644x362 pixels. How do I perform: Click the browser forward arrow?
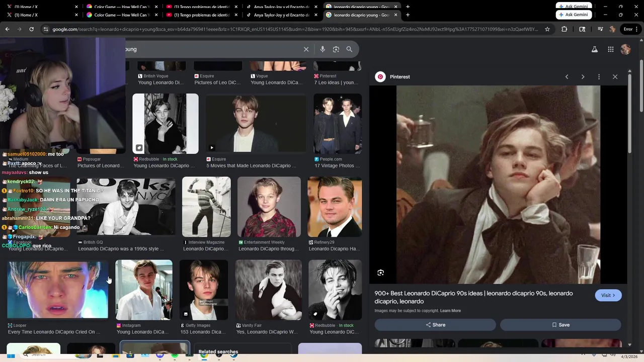tap(19, 29)
